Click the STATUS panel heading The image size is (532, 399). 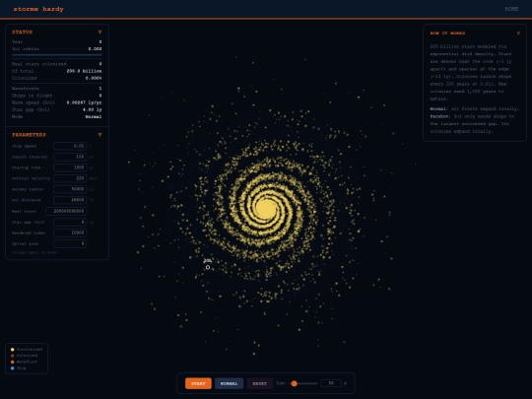(x=23, y=32)
